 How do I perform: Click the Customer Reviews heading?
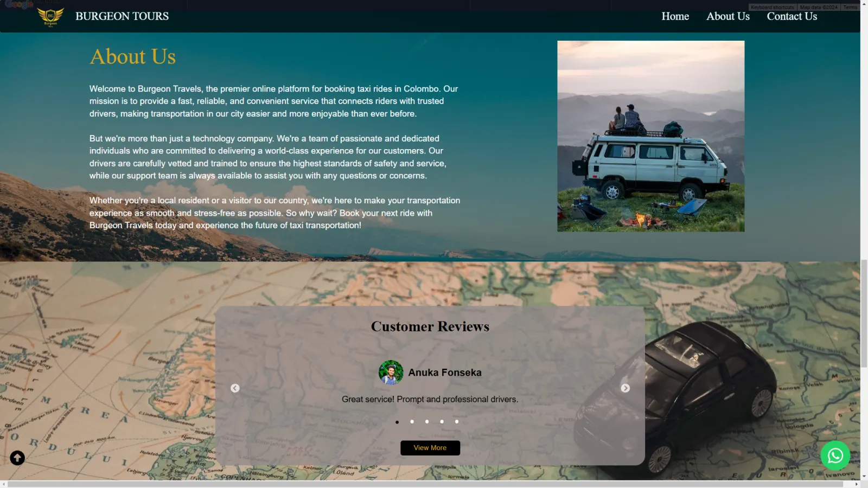pos(430,326)
